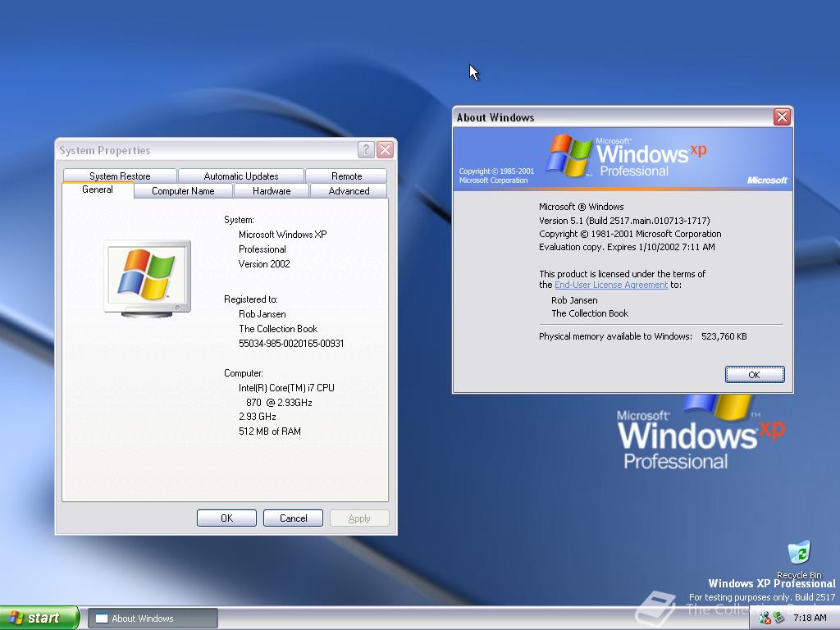840x630 pixels.
Task: Click 'Evaluation copy. Expires 1/10/2002' text
Action: (627, 247)
